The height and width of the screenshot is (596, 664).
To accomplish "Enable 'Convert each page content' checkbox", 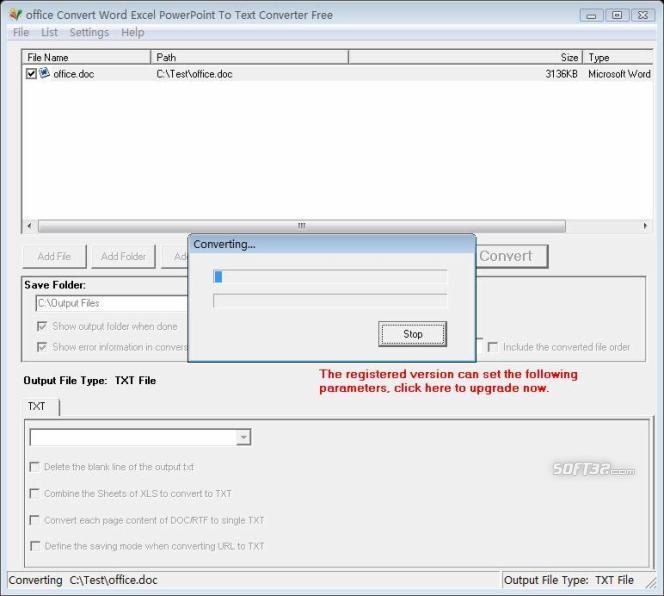I will pyautogui.click(x=35, y=520).
